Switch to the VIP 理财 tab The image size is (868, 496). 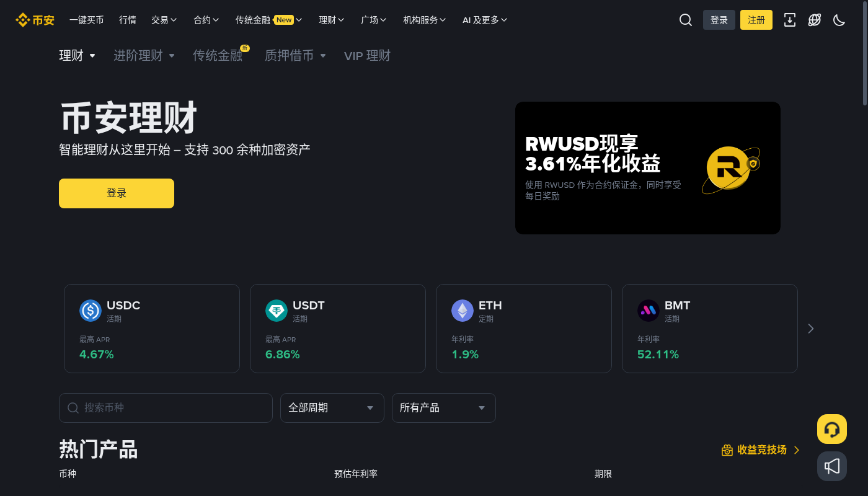368,55
